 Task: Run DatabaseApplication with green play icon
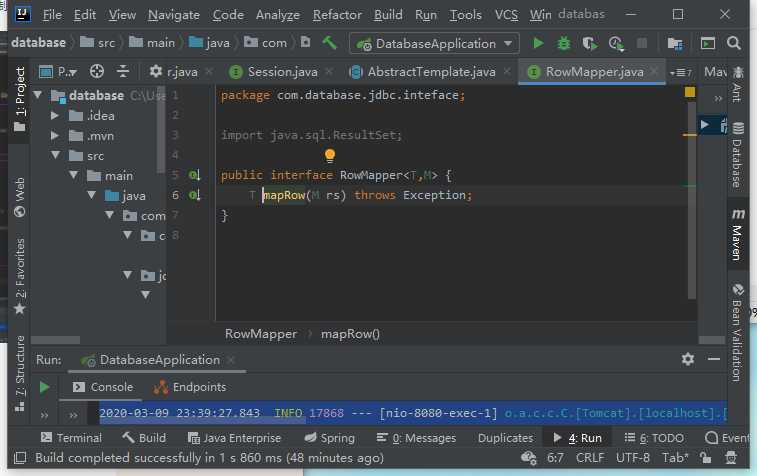[x=538, y=43]
